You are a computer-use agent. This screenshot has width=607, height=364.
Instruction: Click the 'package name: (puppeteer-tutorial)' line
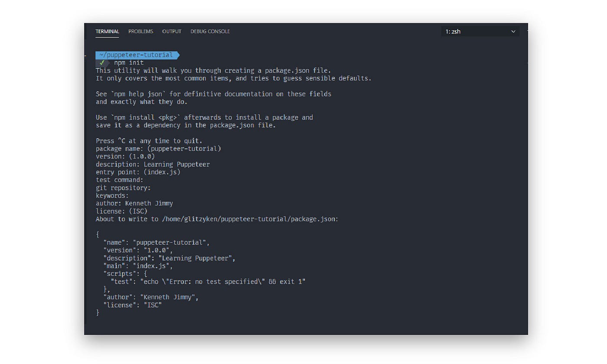point(159,149)
